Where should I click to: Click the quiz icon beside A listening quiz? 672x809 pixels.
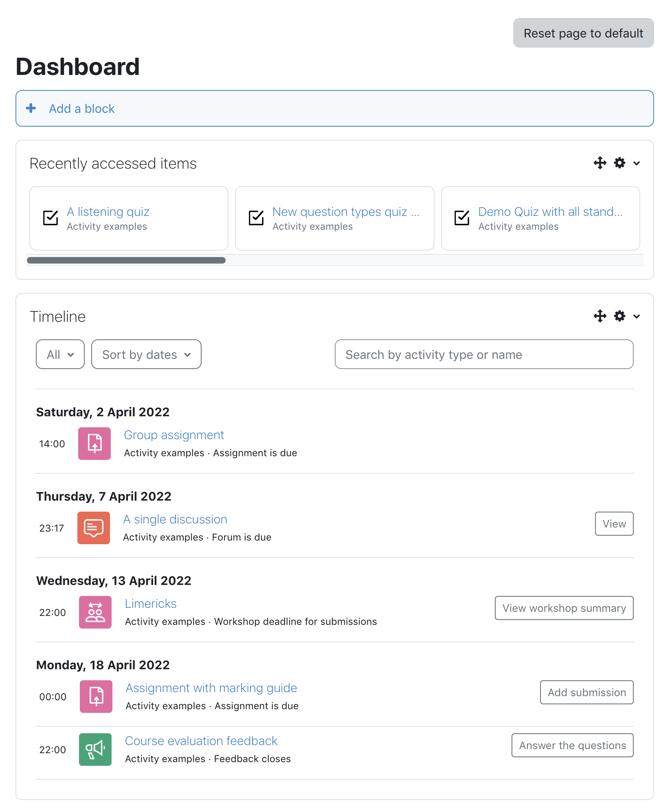[x=51, y=218]
